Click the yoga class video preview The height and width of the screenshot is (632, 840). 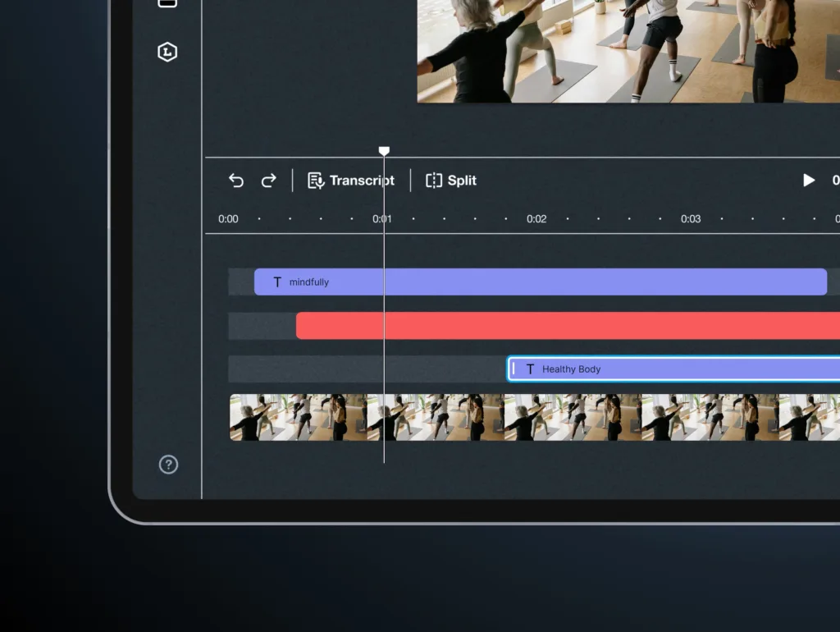(x=628, y=49)
